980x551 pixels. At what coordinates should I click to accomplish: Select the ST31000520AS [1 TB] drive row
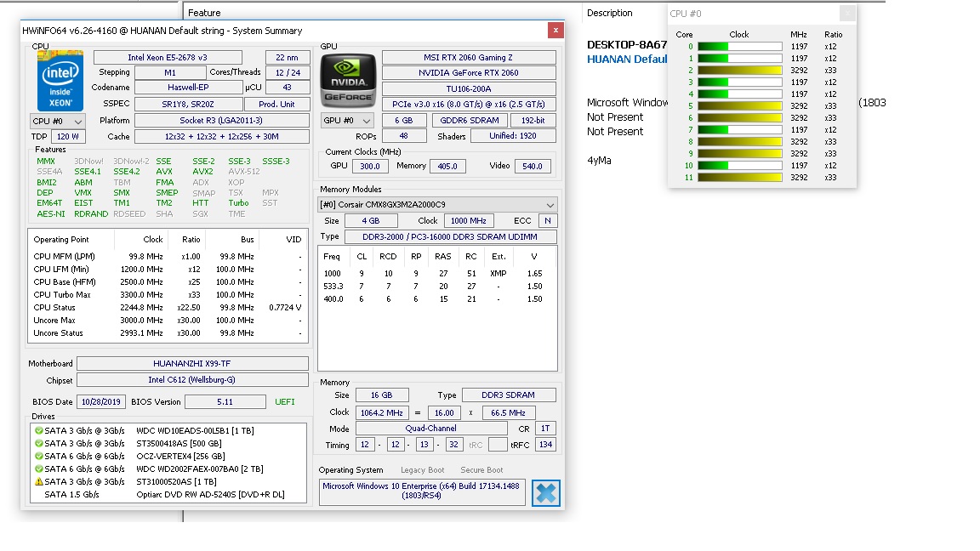(168, 481)
